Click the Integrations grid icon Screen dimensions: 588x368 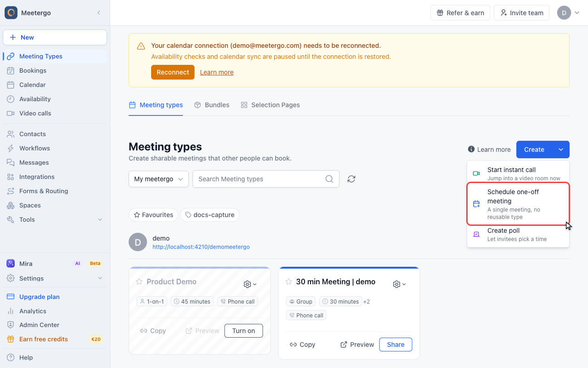[x=11, y=177]
